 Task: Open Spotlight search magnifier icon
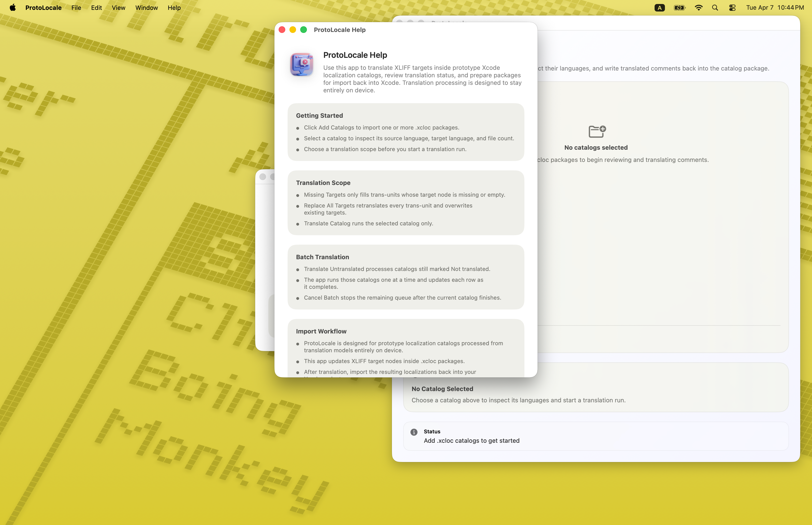[x=715, y=8]
